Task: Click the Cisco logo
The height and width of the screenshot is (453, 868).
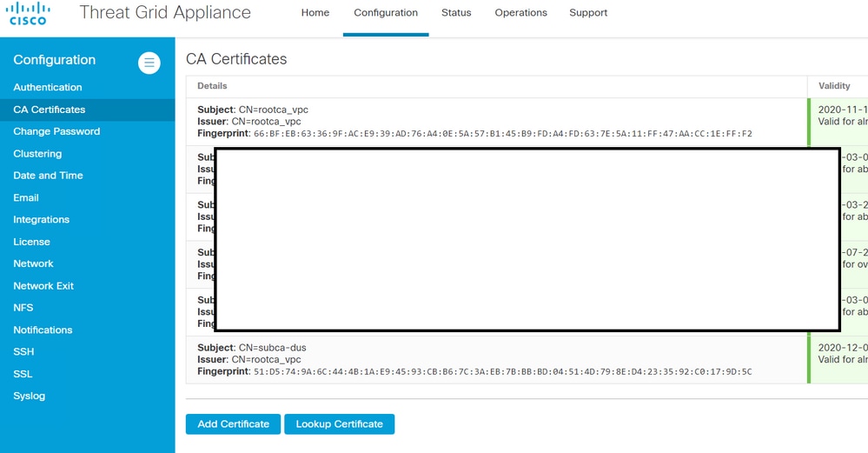Action: click(x=28, y=13)
